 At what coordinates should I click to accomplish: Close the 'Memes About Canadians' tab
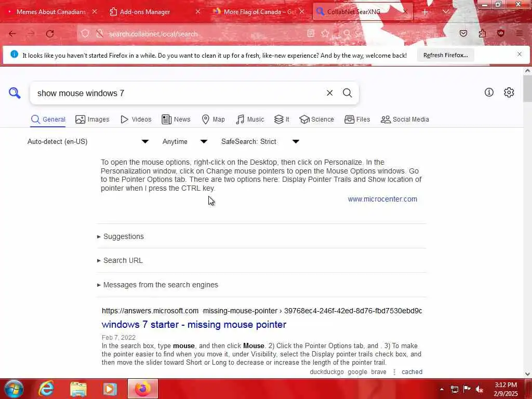(95, 12)
